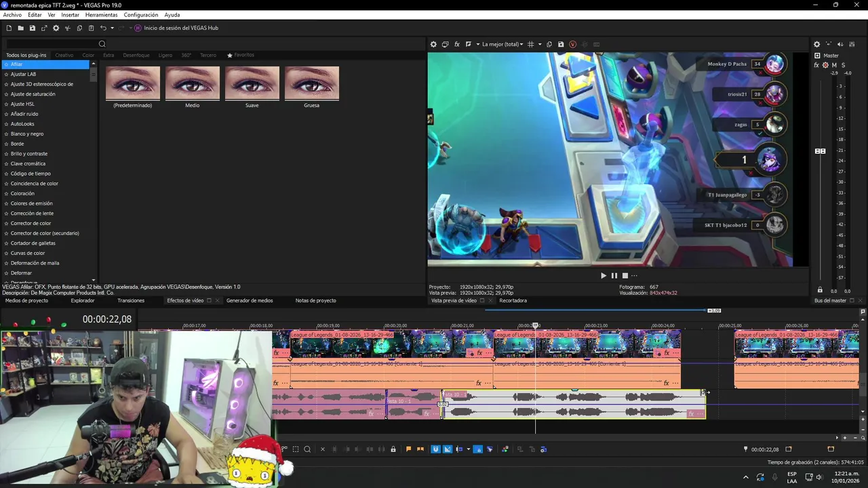Toggle split-screen view in preview toolbar
The height and width of the screenshot is (488, 868).
coord(469,44)
